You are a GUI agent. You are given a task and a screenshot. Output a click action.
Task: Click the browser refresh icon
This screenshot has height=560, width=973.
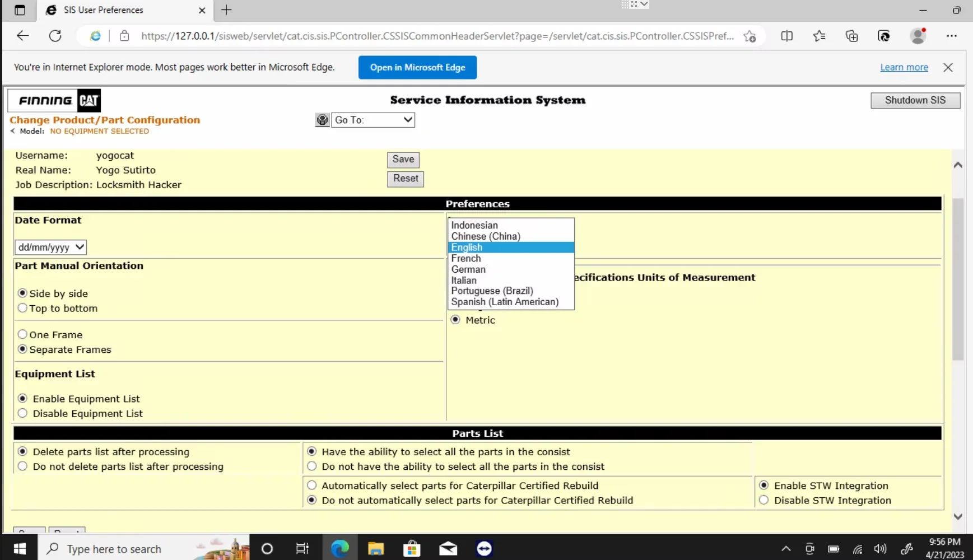pyautogui.click(x=55, y=36)
